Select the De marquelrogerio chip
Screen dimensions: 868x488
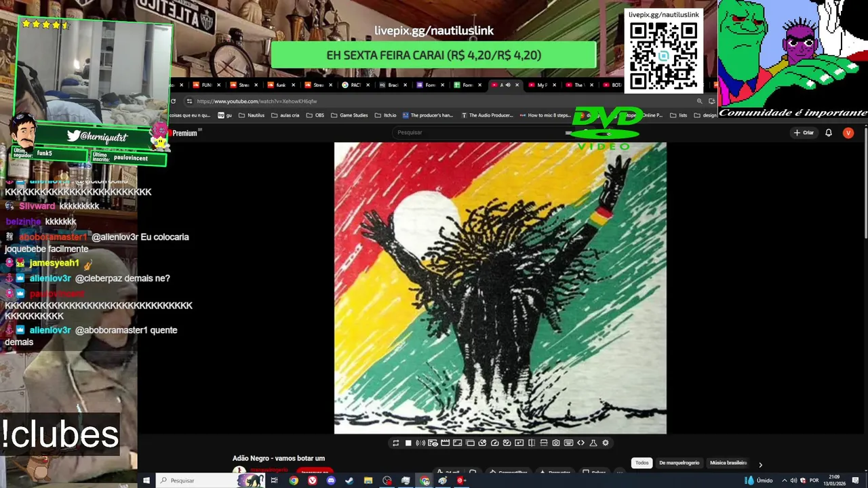[x=679, y=463]
